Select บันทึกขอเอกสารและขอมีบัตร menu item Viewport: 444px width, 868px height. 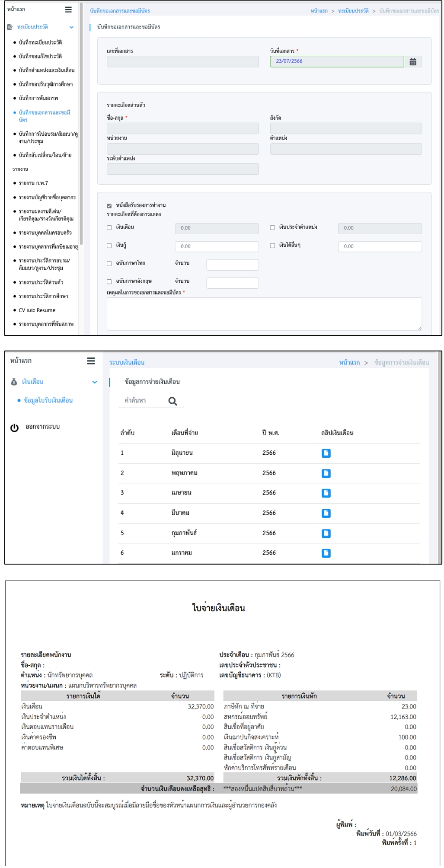coord(44,116)
